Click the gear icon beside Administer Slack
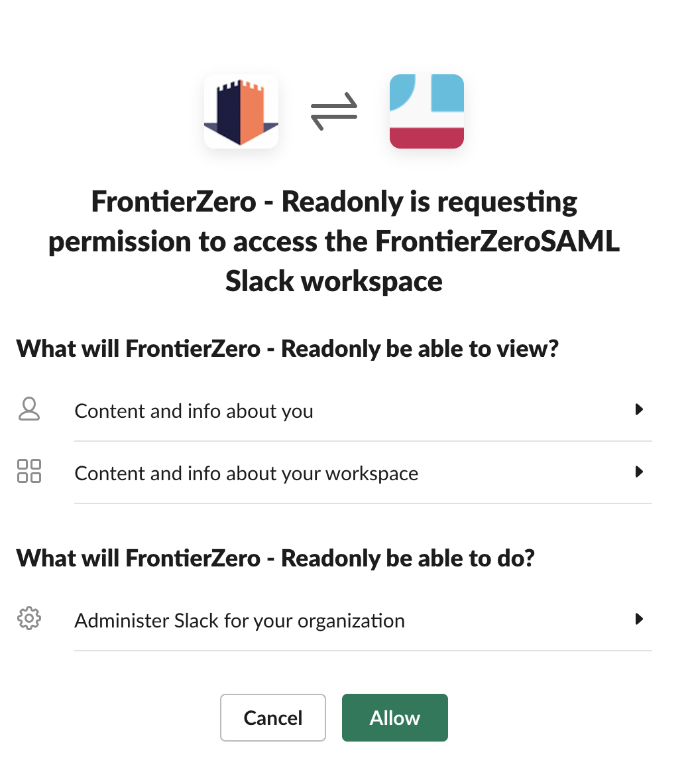This screenshot has height=784, width=688. click(x=29, y=619)
